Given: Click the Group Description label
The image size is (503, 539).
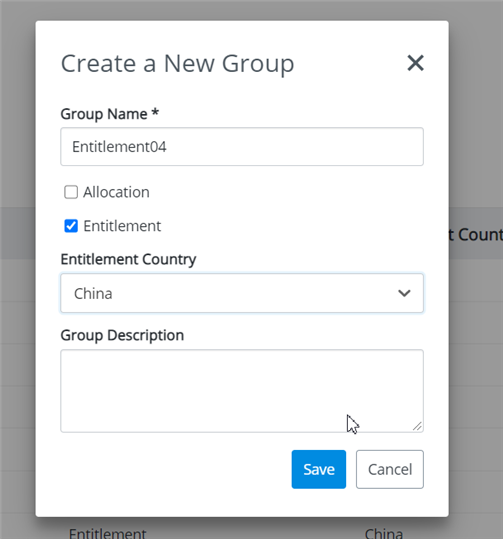Looking at the screenshot, I should click(122, 335).
